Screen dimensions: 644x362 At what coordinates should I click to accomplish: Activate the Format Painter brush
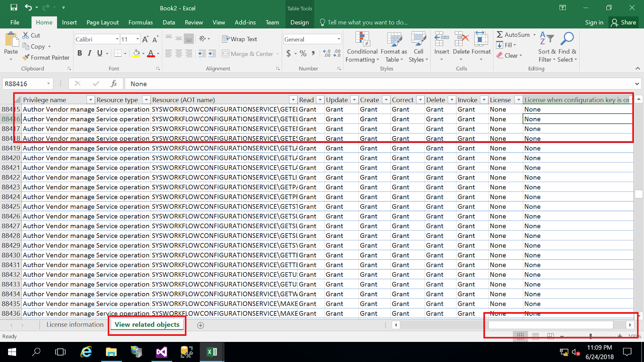(46, 58)
